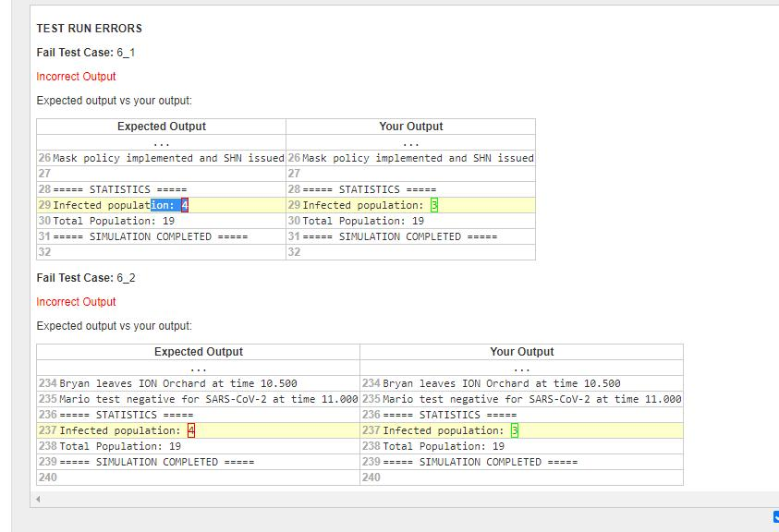Viewport: 779px width, 532px height.
Task: Select the Expected Output column header in first table
Action: pyautogui.click(x=160, y=127)
